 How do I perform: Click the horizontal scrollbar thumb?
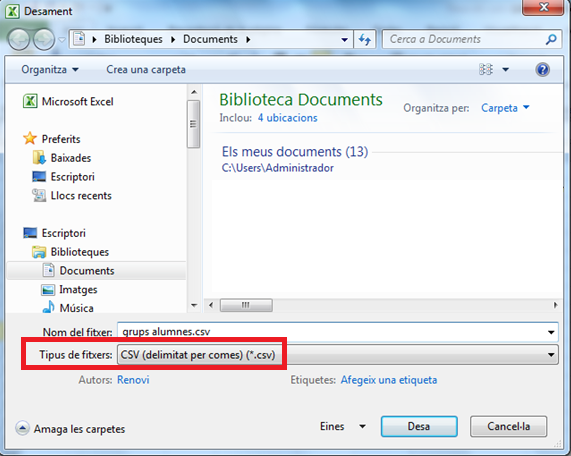tap(246, 305)
